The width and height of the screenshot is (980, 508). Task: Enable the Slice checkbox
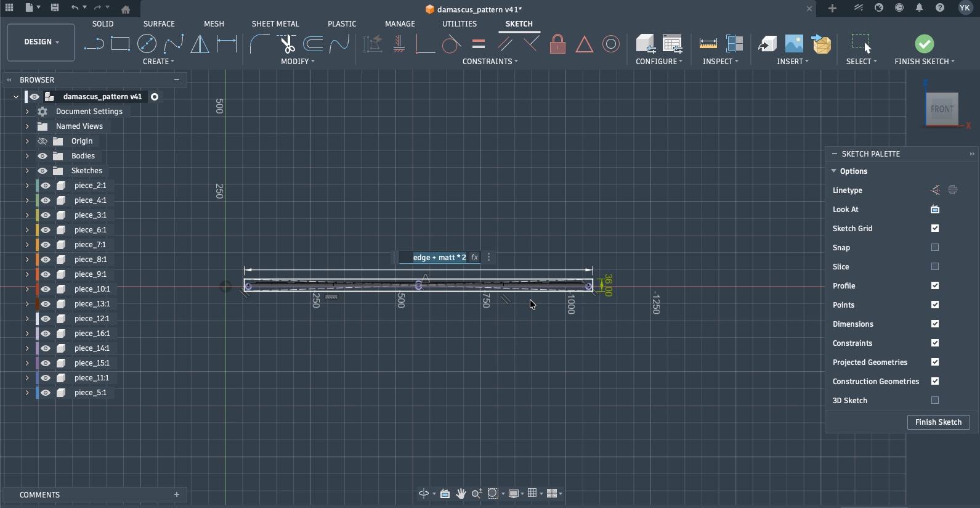[935, 267]
